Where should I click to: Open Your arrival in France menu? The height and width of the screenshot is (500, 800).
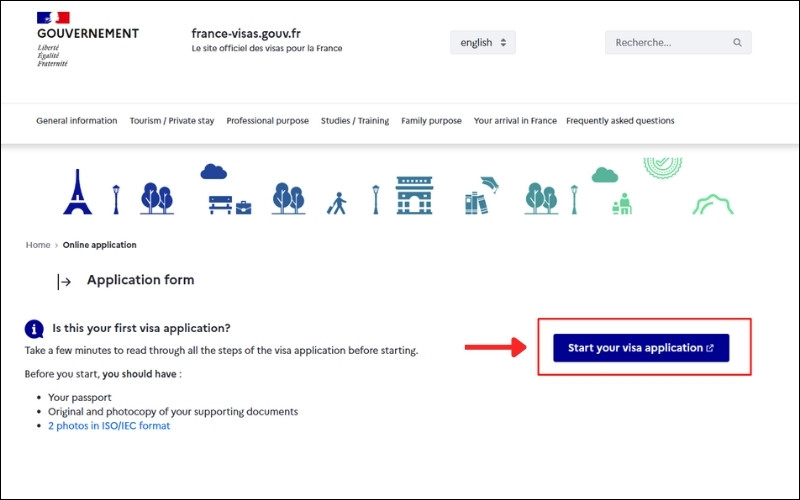(x=515, y=121)
